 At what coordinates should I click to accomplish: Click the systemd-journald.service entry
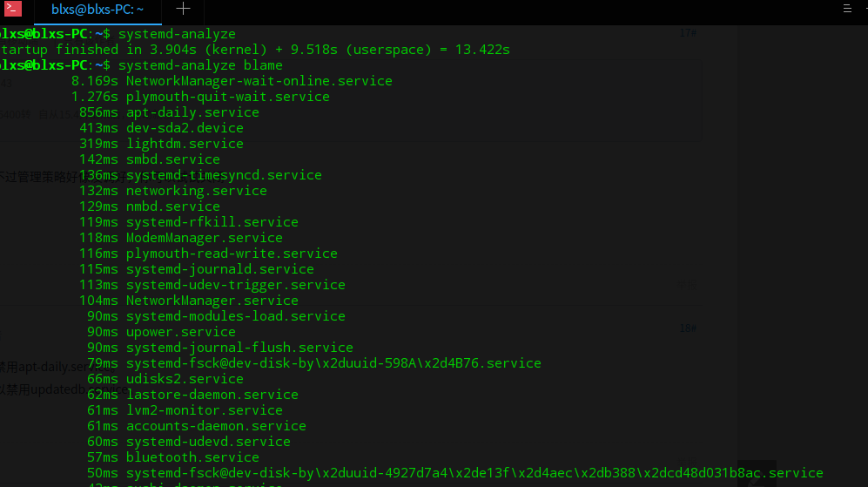(x=219, y=269)
